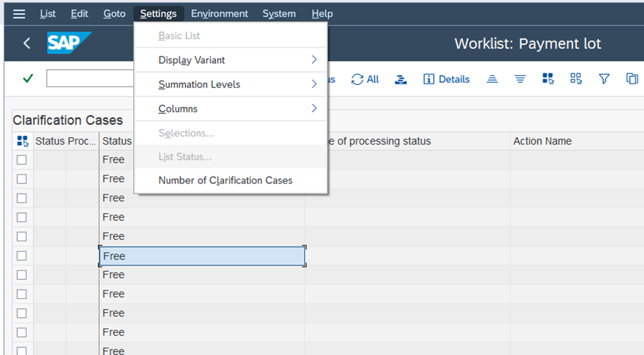Select the highlighted Free cell

(202, 256)
